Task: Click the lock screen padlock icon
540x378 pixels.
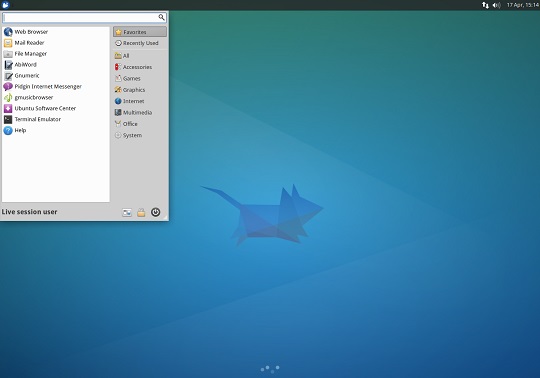Action: pyautogui.click(x=141, y=212)
